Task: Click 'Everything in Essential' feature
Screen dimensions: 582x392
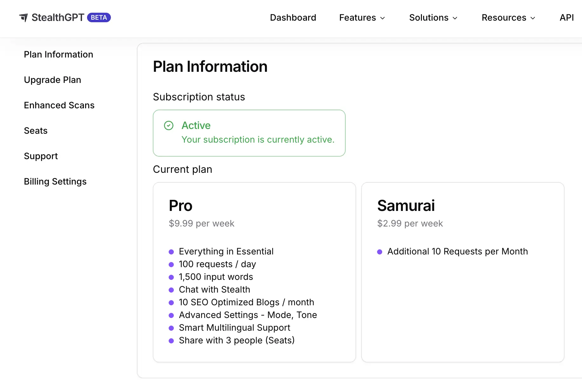Action: 226,251
